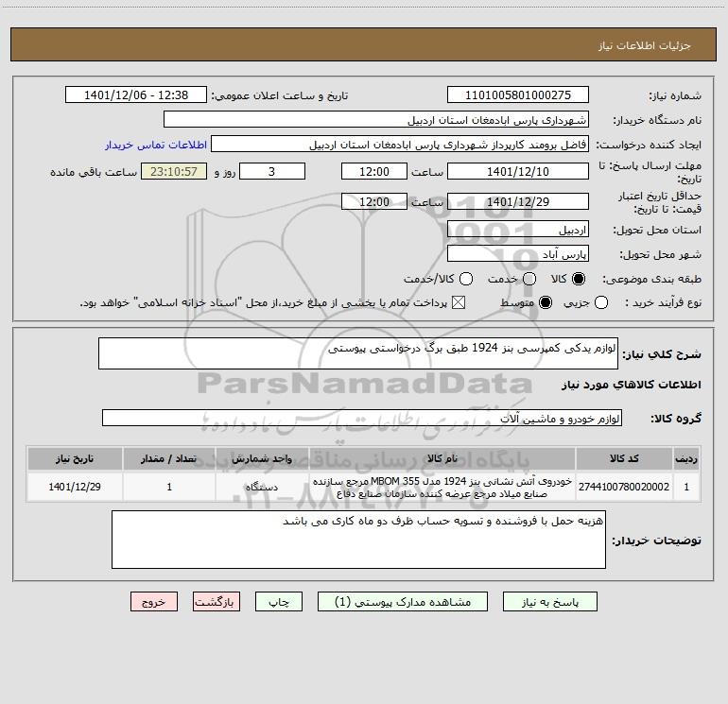Click the buyer organization name field
This screenshot has width=728, height=704.
pos(376,119)
